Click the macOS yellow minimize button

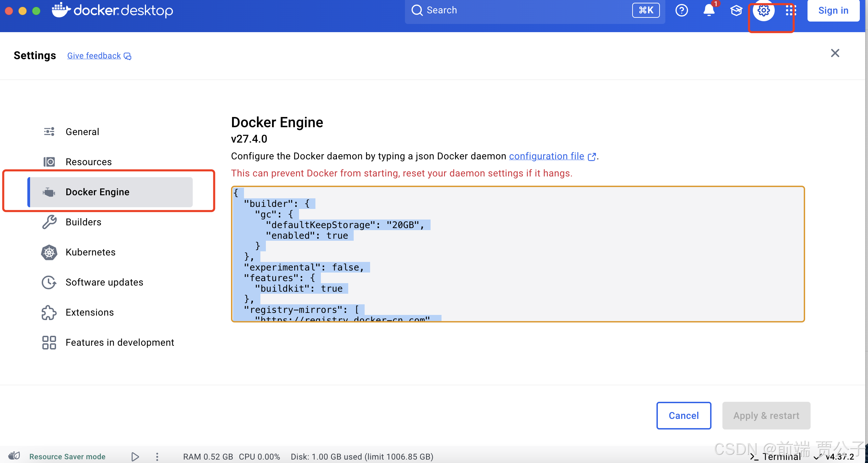(x=23, y=11)
